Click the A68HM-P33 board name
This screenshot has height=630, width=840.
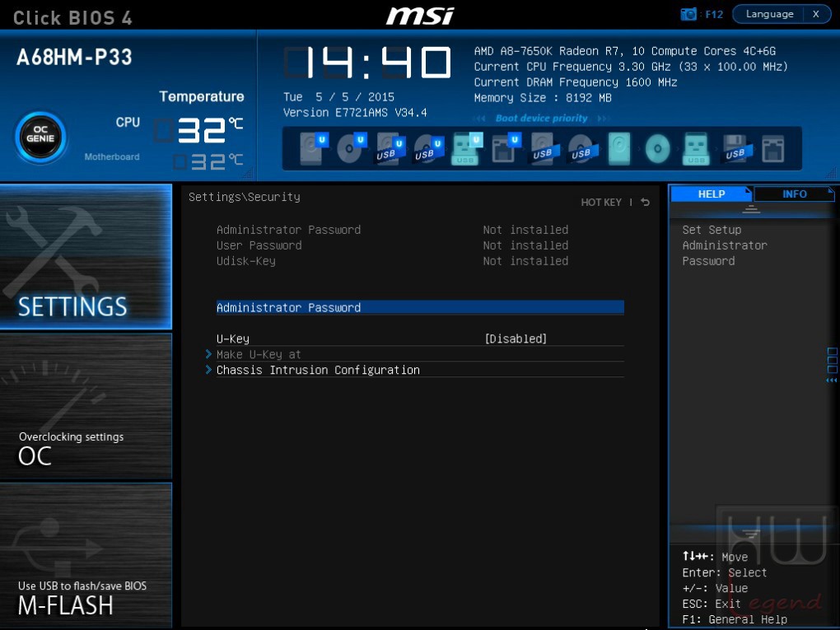click(x=74, y=57)
